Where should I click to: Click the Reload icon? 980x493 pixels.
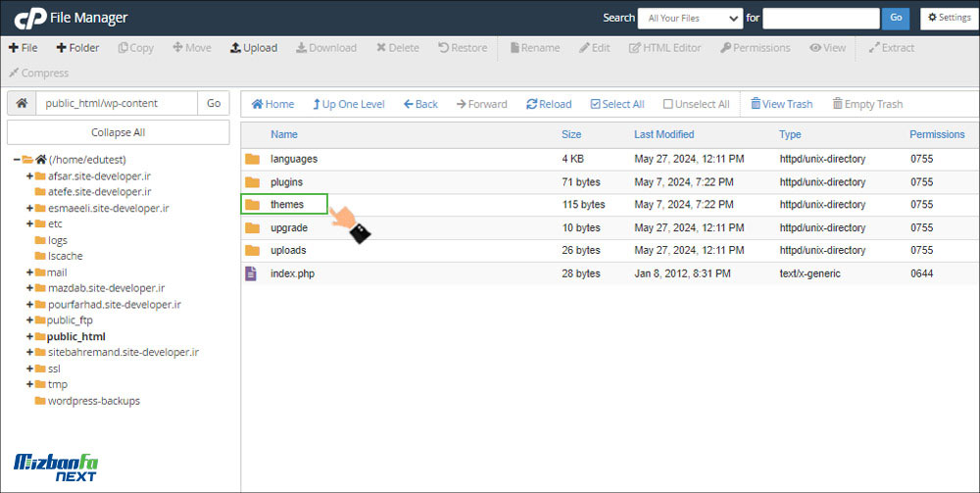(x=532, y=104)
